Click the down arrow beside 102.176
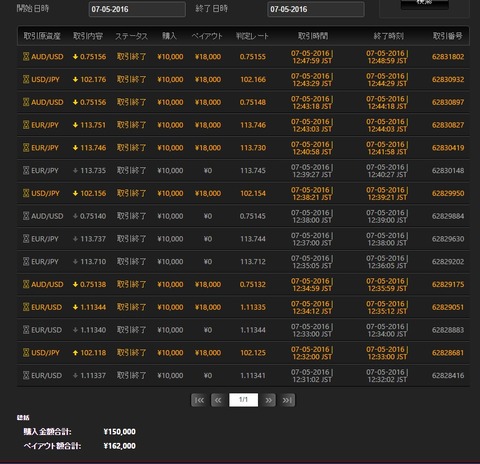Image resolution: width=480 pixels, height=464 pixels. tap(75, 79)
